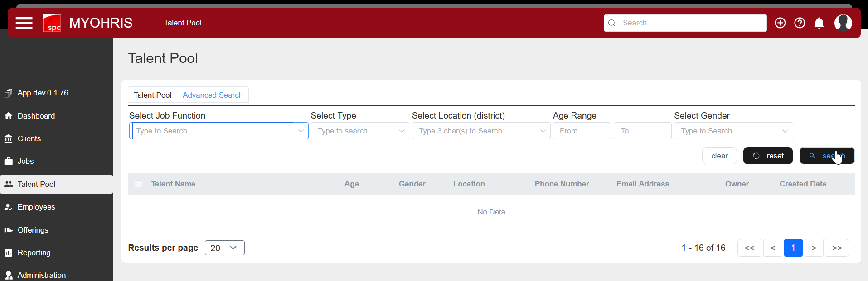Open the help question mark icon
Screen dimensions: 868x281
click(800, 23)
